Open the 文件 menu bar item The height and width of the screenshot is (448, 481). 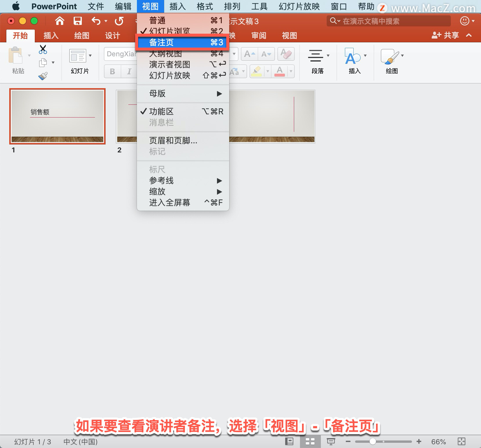[x=96, y=6]
